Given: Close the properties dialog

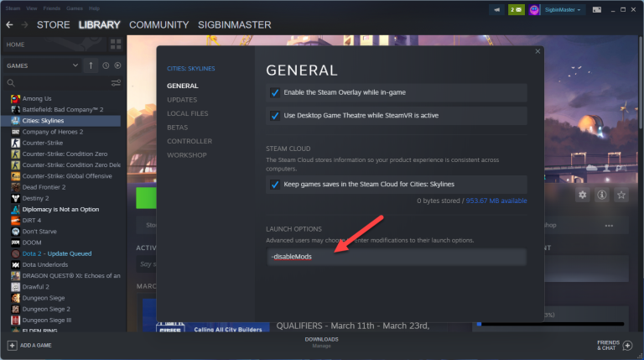Looking at the screenshot, I should [x=538, y=51].
